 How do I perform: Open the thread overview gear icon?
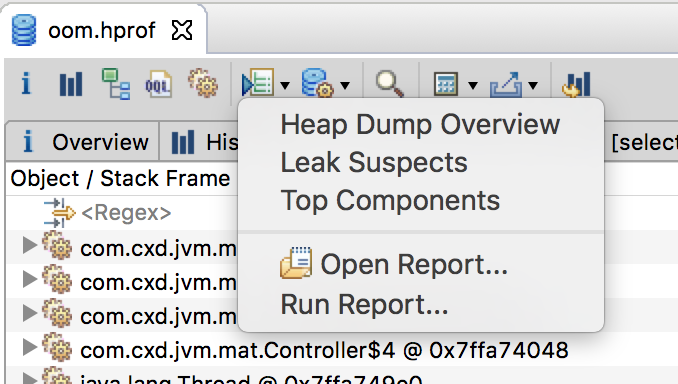point(203,83)
